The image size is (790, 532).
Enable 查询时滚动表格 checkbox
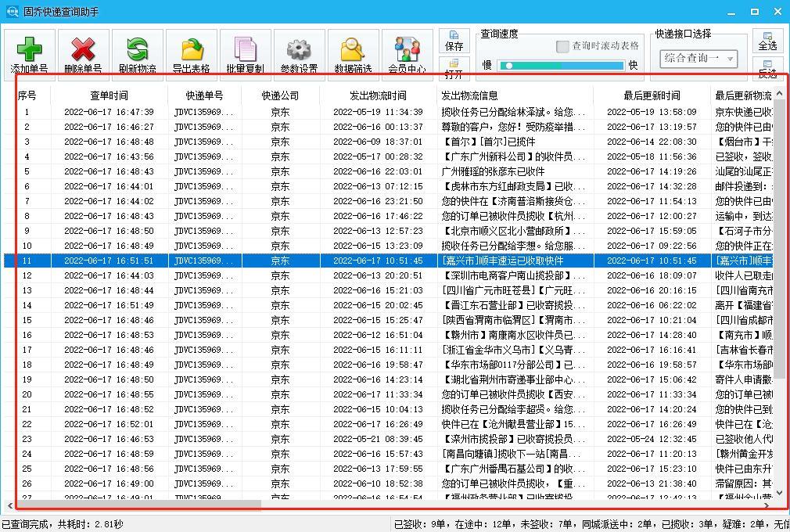coord(562,47)
